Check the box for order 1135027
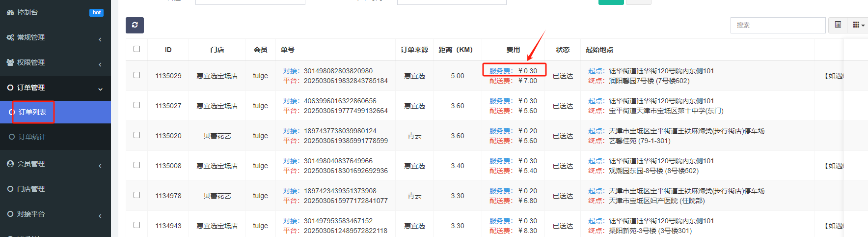The image size is (868, 237). tap(136, 105)
